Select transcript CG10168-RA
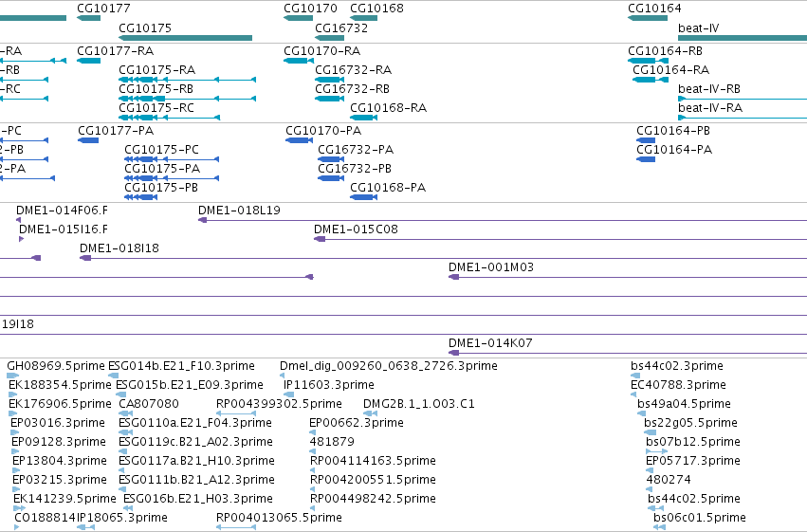The height and width of the screenshot is (532, 807). (364, 118)
